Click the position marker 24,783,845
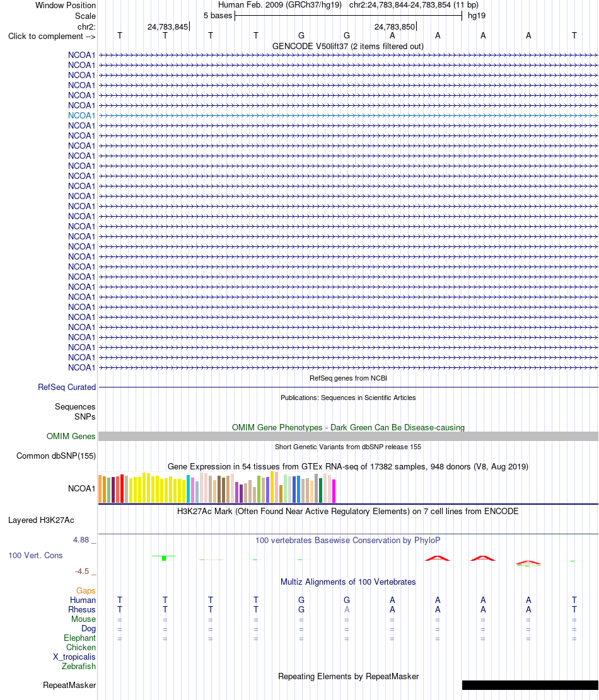This screenshot has width=599, height=700. tap(168, 27)
